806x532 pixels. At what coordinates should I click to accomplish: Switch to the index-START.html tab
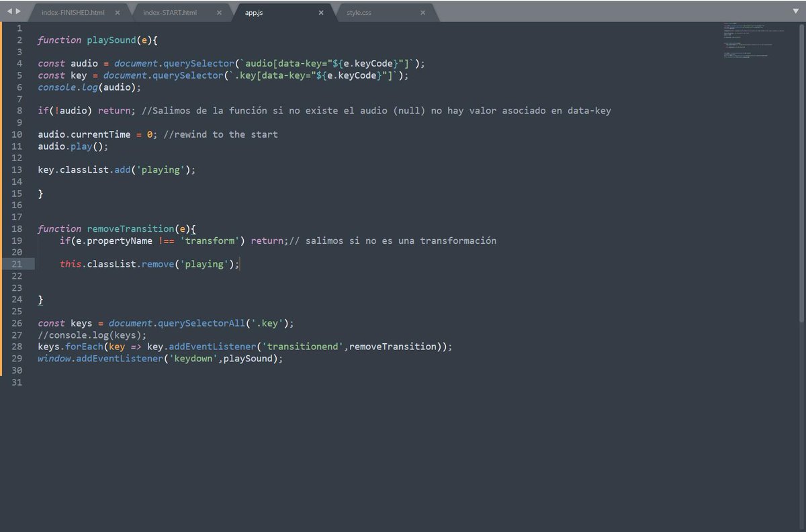(170, 13)
